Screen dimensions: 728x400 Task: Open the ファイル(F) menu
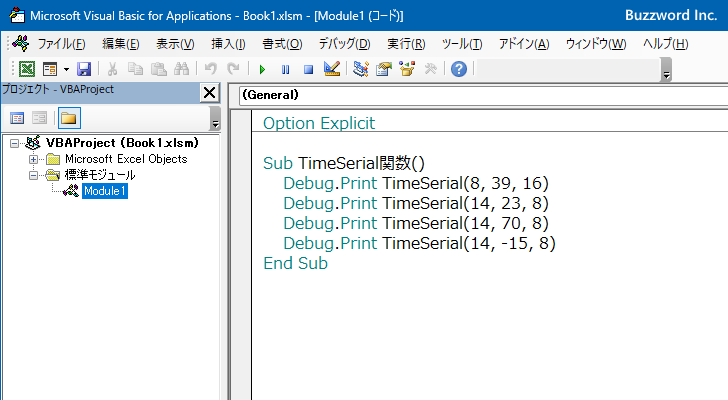61,44
